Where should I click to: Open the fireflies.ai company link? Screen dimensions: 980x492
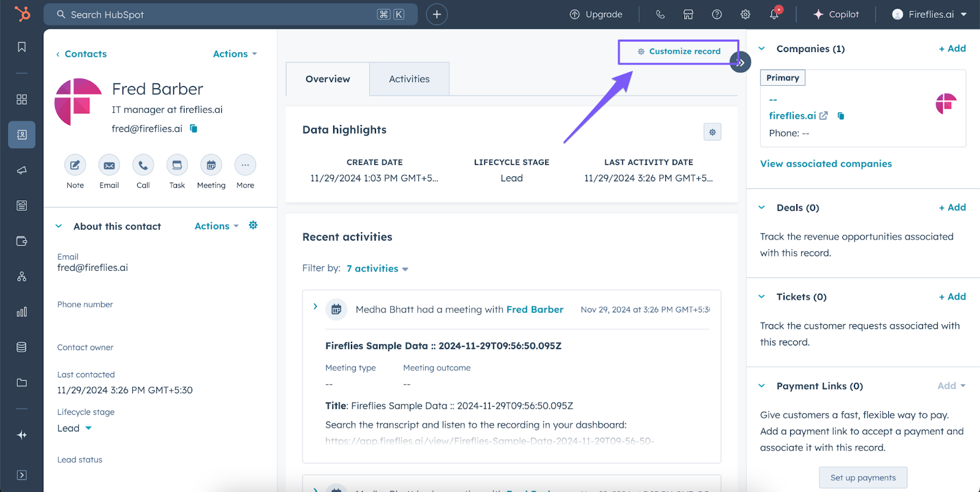pyautogui.click(x=793, y=116)
